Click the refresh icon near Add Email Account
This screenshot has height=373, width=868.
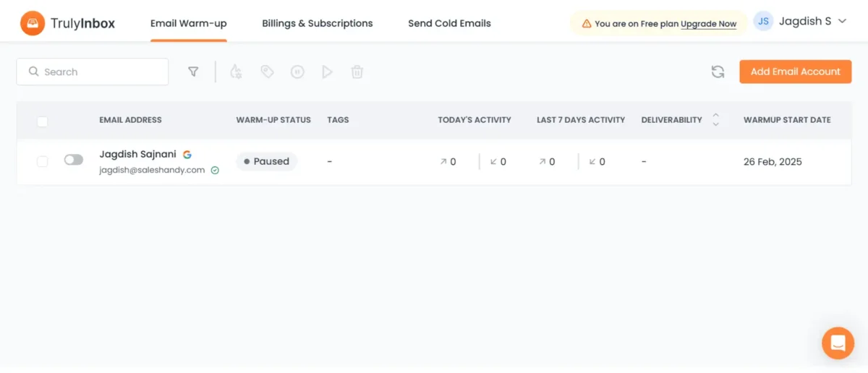[718, 72]
